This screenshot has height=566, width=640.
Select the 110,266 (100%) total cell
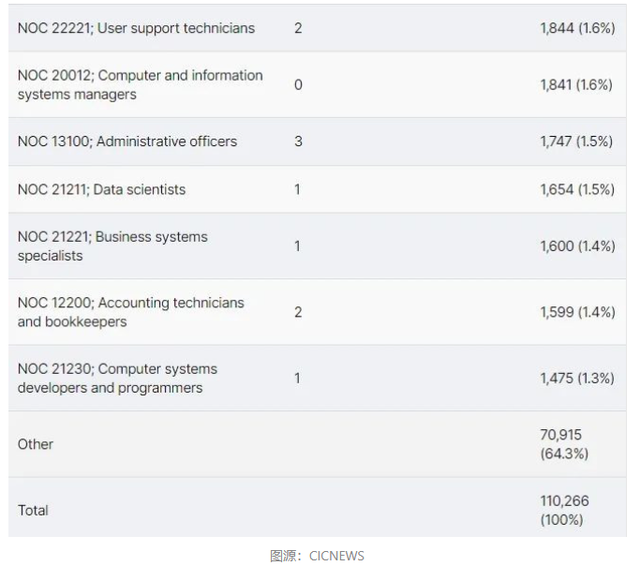pyautogui.click(x=563, y=510)
